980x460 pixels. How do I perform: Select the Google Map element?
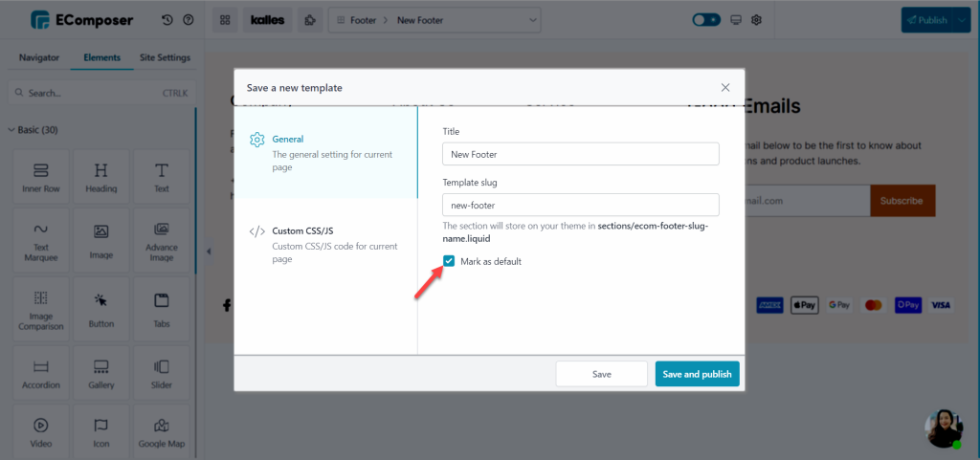click(162, 432)
